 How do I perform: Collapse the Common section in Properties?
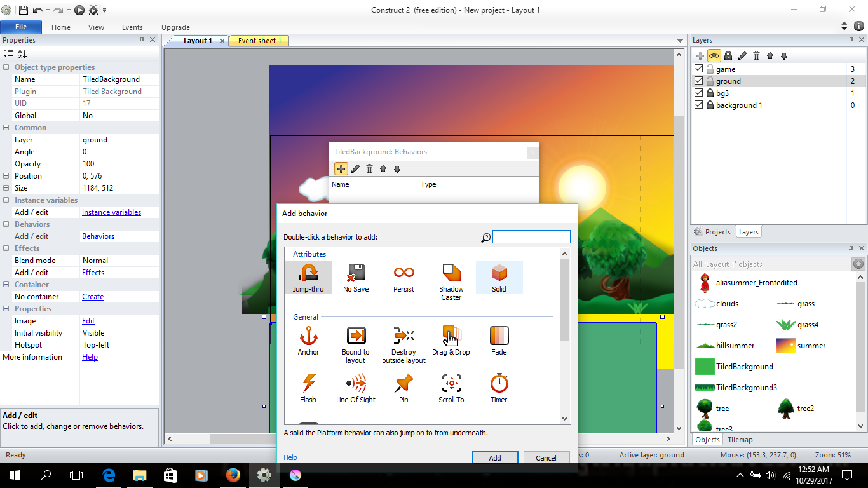point(6,128)
